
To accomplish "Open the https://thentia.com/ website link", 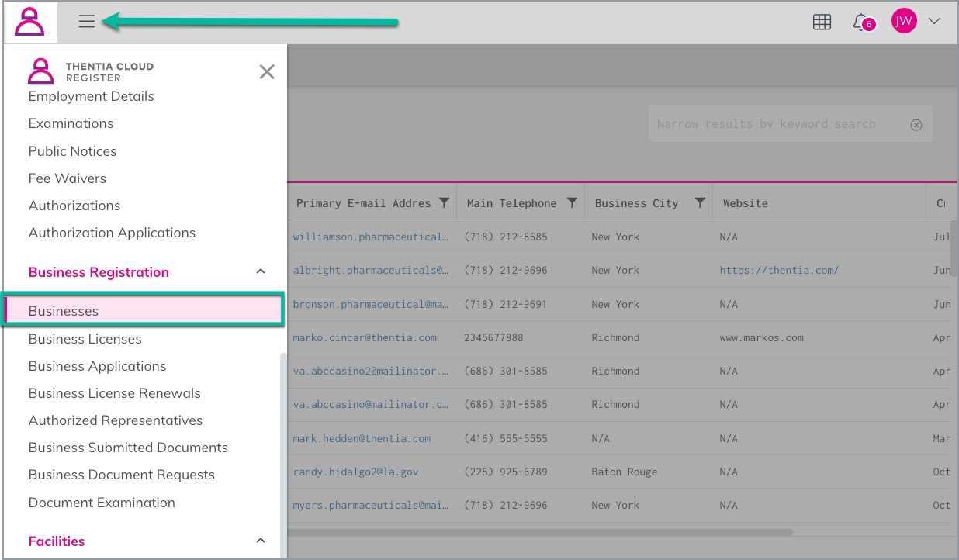I will point(779,271).
